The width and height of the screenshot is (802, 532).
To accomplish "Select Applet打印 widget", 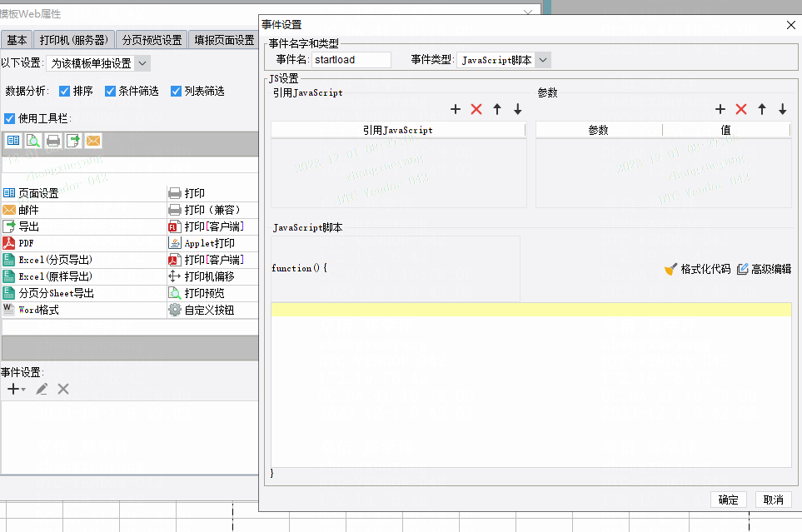I will point(212,243).
